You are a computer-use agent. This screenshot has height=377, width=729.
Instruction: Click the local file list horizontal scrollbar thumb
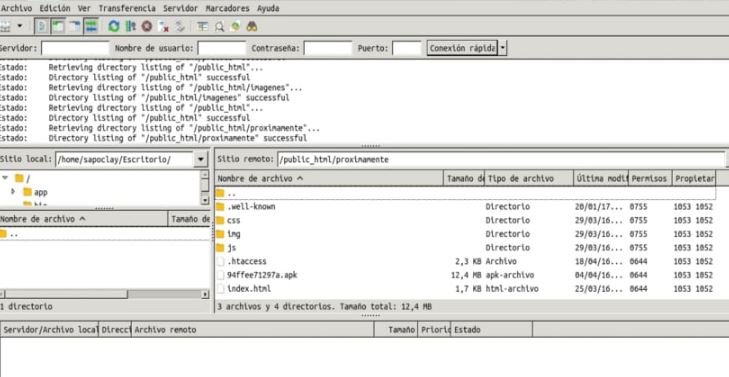[x=66, y=294]
